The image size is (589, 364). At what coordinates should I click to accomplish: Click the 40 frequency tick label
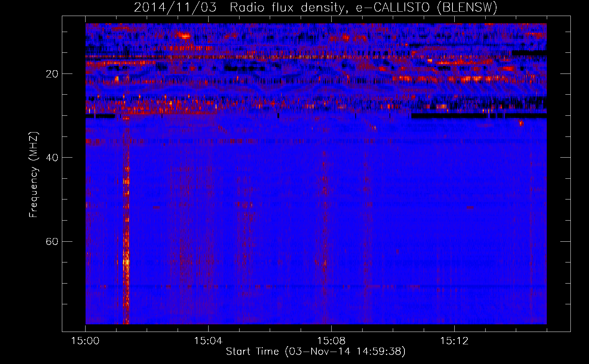(52, 158)
